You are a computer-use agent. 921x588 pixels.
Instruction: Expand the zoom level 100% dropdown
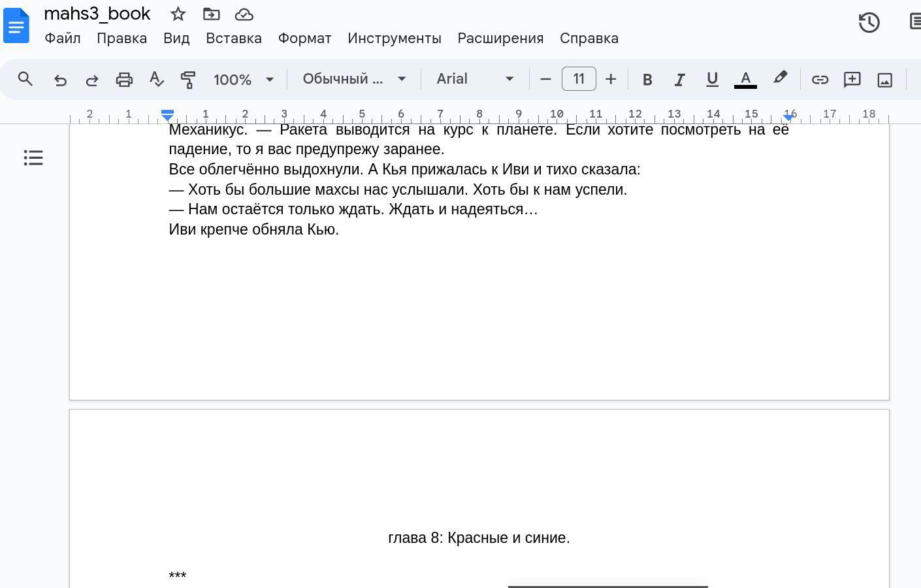point(243,80)
